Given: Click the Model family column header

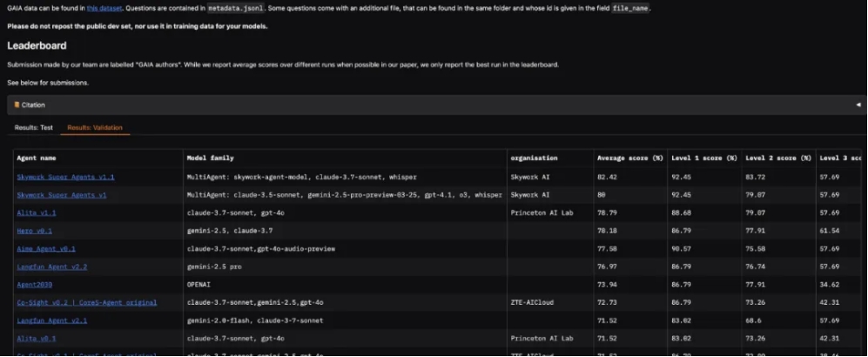Looking at the screenshot, I should coord(210,158).
